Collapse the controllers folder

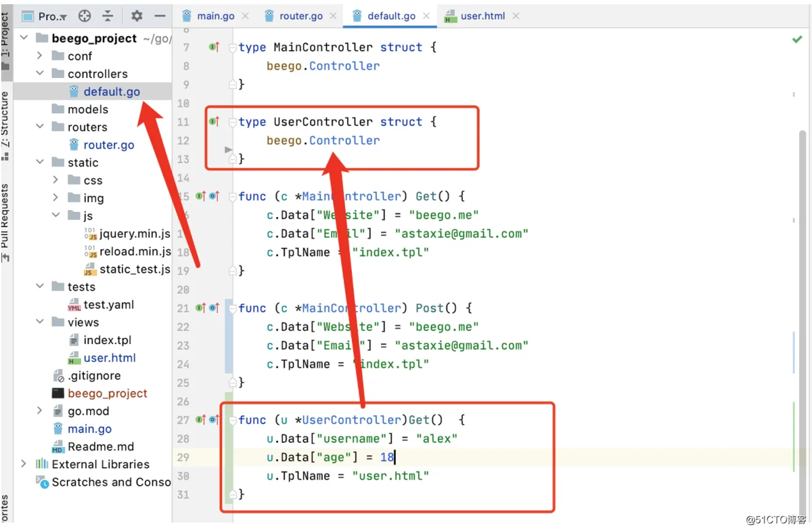click(40, 73)
